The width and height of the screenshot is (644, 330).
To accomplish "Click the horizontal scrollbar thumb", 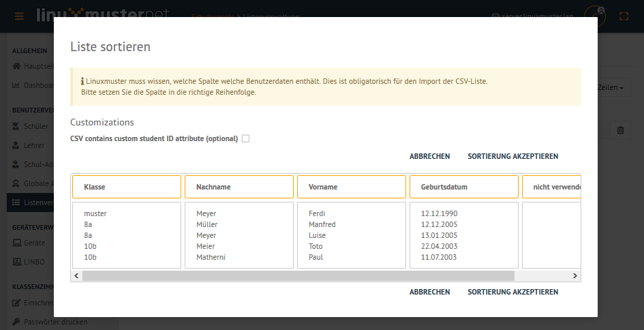I will pos(298,275).
